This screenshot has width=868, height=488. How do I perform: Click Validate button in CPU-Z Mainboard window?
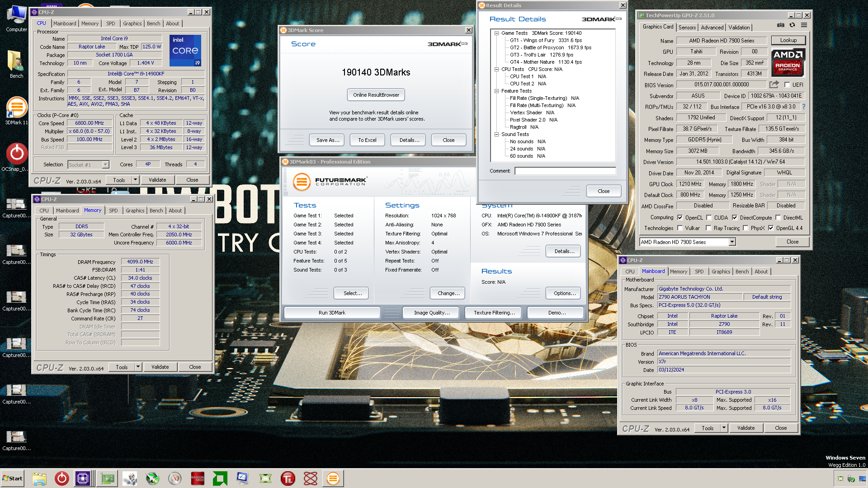pos(746,428)
